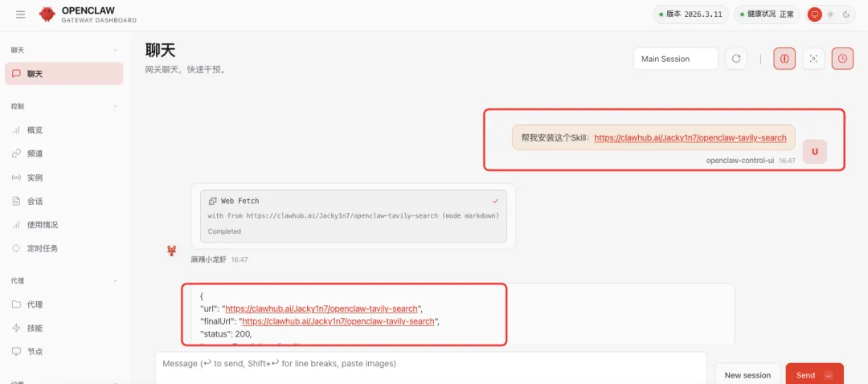Switch to light theme sun icon
The image size is (868, 384).
[830, 14]
